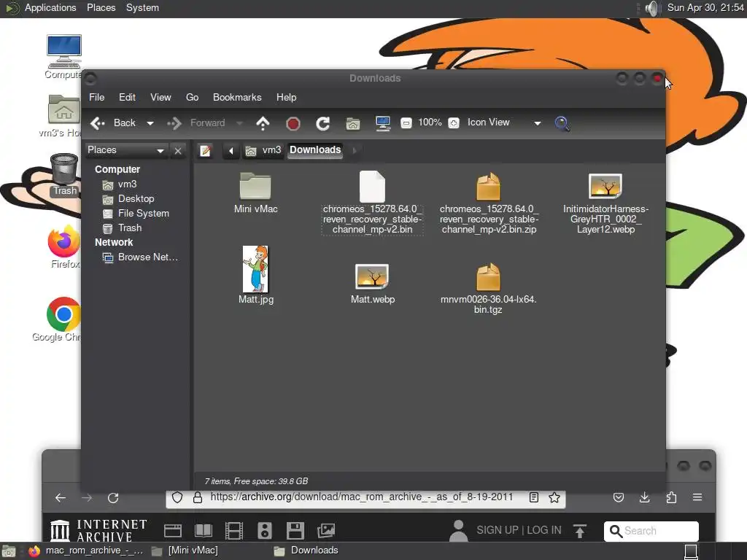Select the Matt.jpg image thumbnail
This screenshot has height=560, width=747.
coord(255,269)
